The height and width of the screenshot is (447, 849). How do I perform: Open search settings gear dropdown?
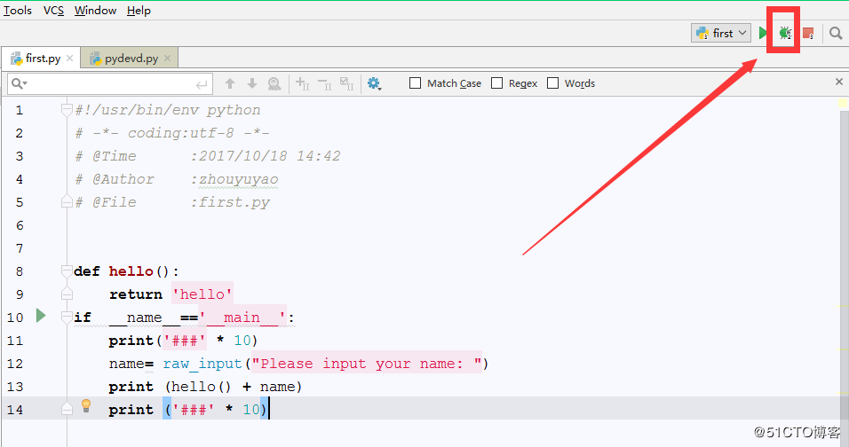click(x=374, y=83)
